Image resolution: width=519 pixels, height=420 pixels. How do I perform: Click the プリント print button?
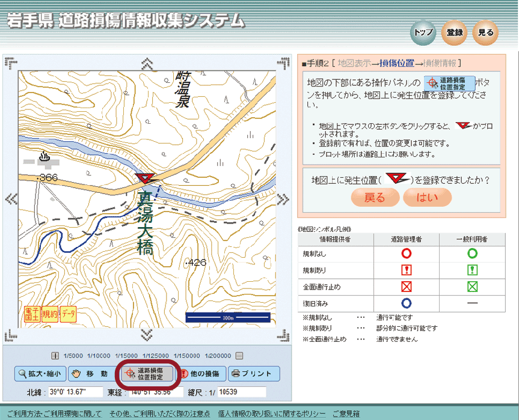pyautogui.click(x=254, y=374)
